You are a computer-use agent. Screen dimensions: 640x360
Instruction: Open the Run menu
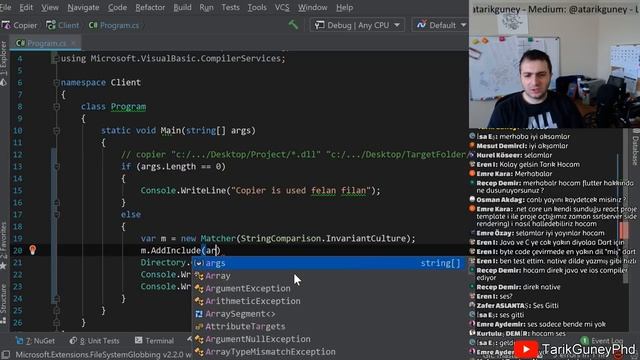tap(206, 7)
